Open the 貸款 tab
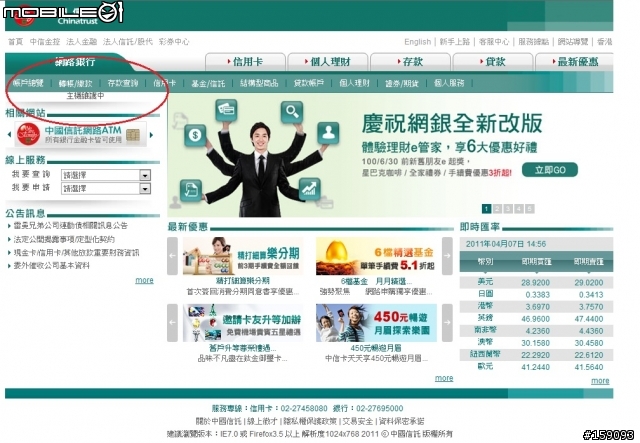The image size is (640, 443). (493, 62)
